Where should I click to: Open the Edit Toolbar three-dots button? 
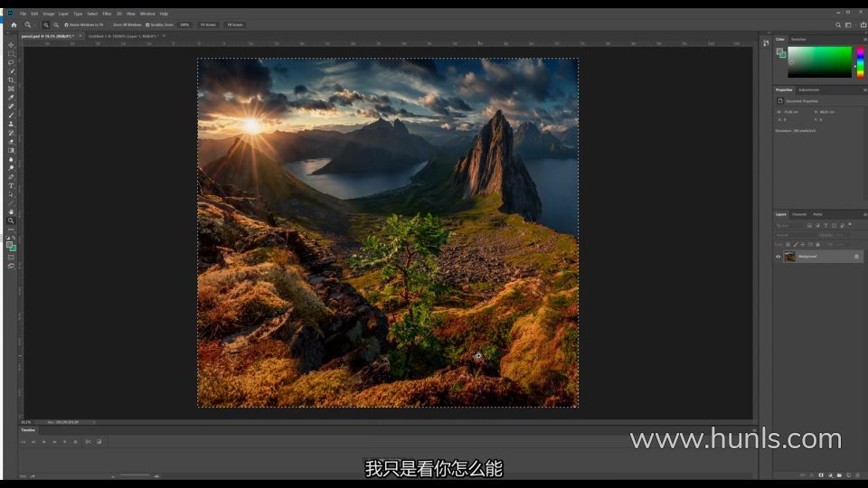pyautogui.click(x=11, y=229)
